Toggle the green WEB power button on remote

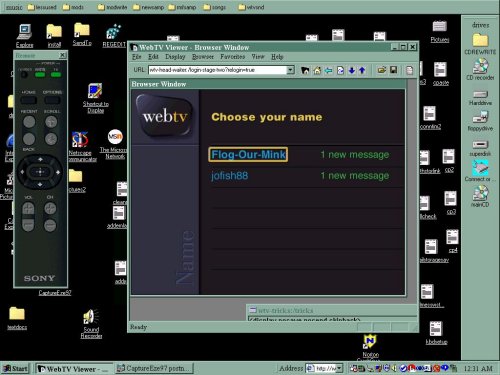(x=40, y=75)
